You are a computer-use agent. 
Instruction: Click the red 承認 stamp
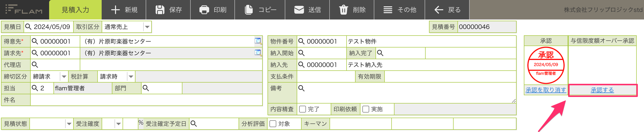tap(546, 65)
